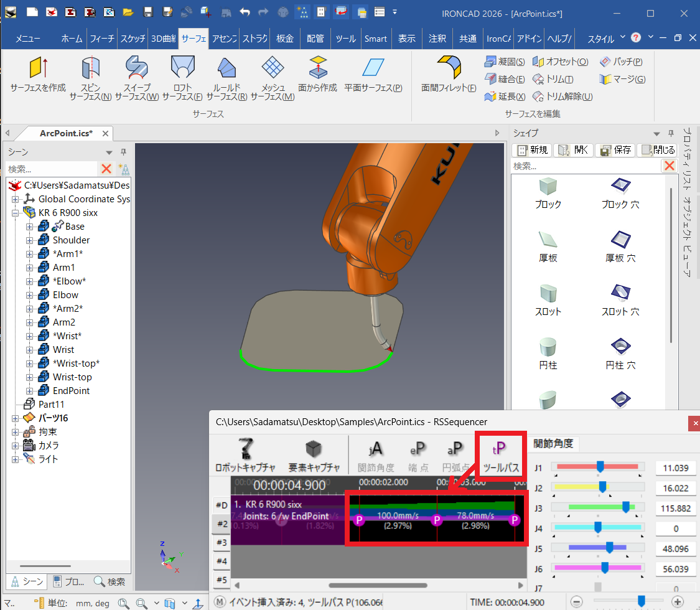Clear the catalog search with red X

669,166
